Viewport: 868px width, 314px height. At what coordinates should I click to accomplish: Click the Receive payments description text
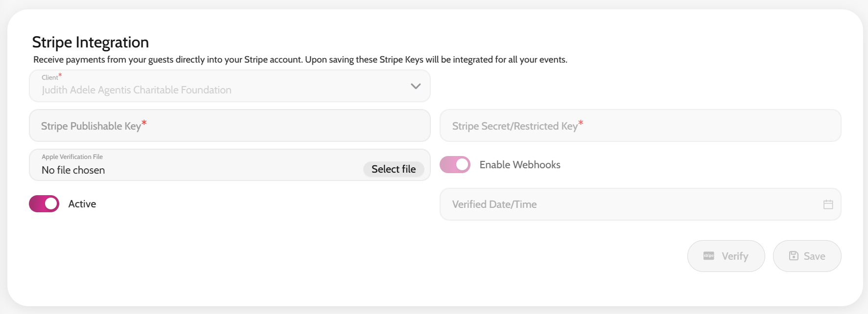pyautogui.click(x=300, y=60)
